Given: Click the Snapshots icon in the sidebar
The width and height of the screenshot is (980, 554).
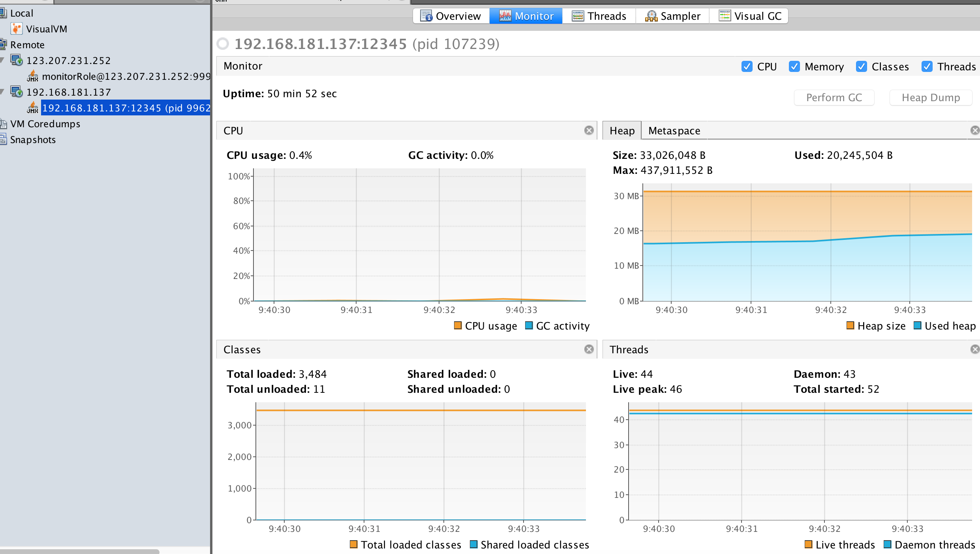Looking at the screenshot, I should point(4,139).
